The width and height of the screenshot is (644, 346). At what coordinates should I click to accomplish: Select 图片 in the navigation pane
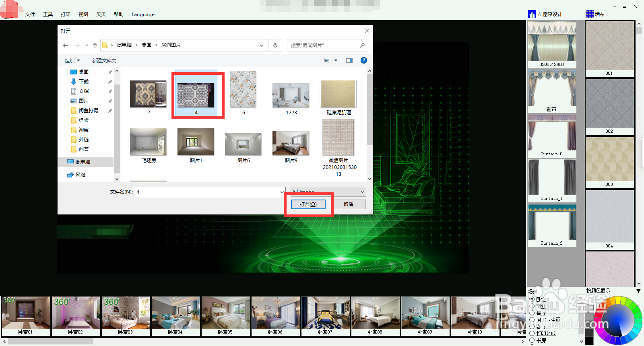pos(84,101)
